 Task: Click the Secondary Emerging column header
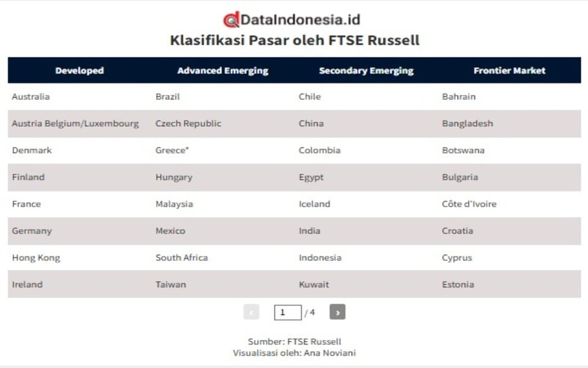click(x=366, y=71)
